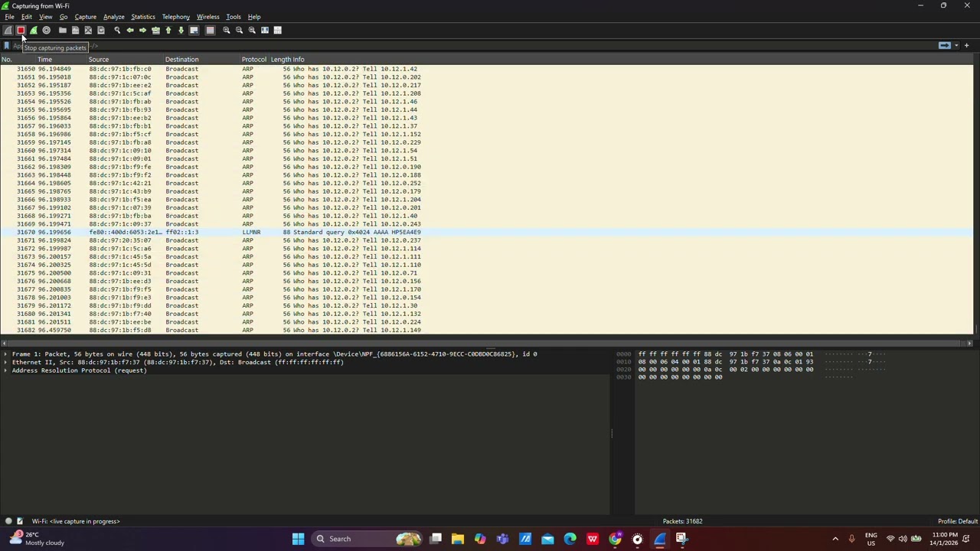Open the View menu

46,17
